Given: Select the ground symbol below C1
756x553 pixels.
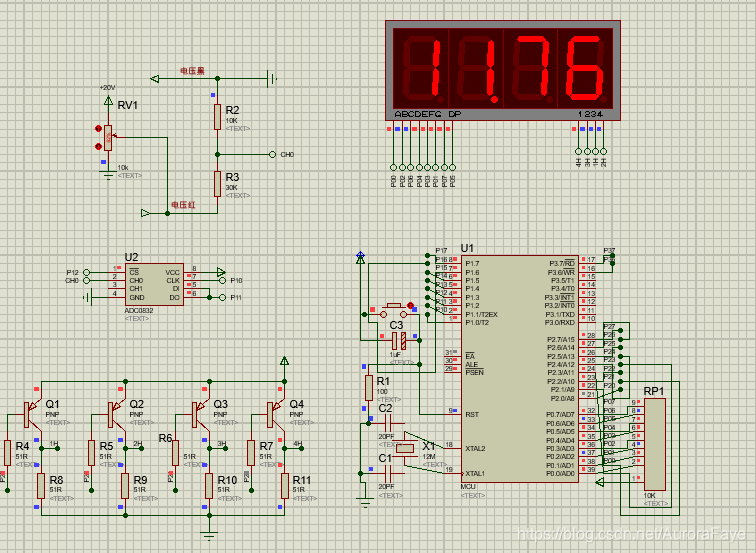Looking at the screenshot, I should tap(365, 503).
